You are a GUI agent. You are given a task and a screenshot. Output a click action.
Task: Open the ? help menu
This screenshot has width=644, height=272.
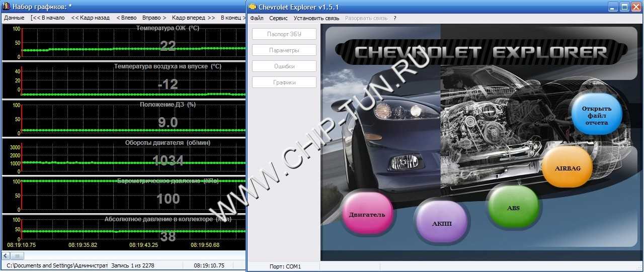point(395,18)
